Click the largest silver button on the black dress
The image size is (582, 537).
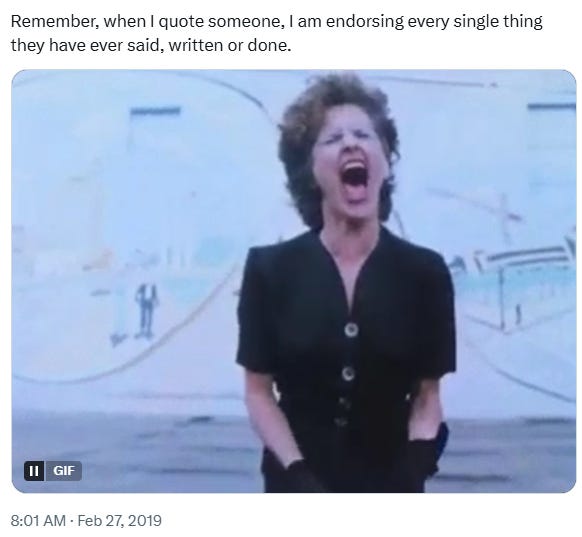click(351, 330)
